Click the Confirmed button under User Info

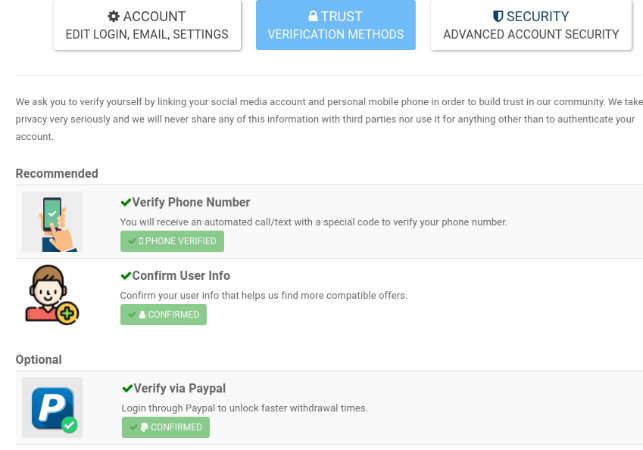[163, 314]
